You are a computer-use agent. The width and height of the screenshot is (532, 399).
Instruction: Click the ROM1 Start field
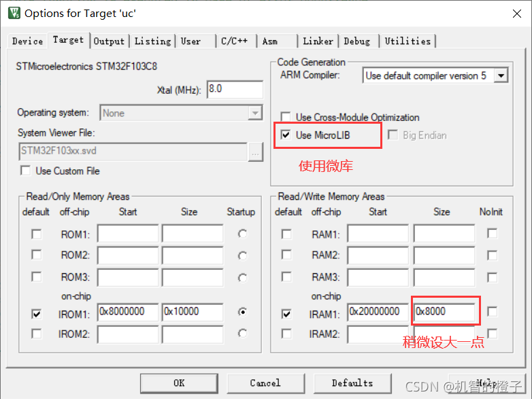point(128,234)
